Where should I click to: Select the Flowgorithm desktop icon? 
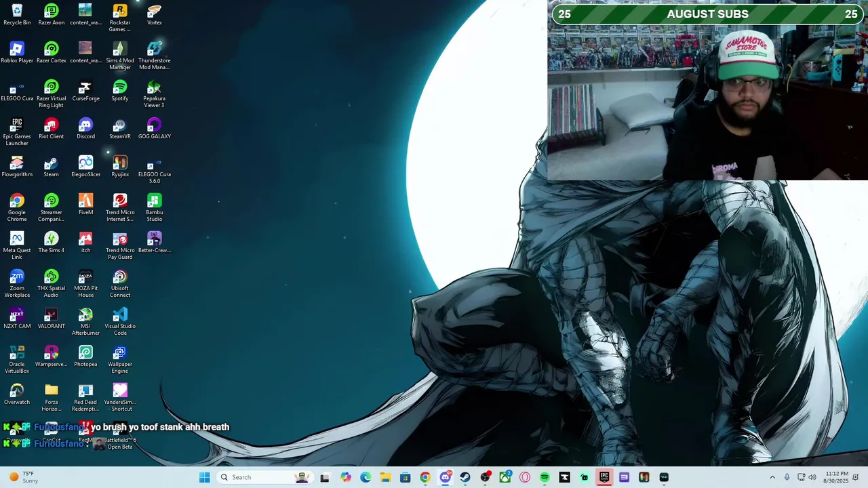17,166
